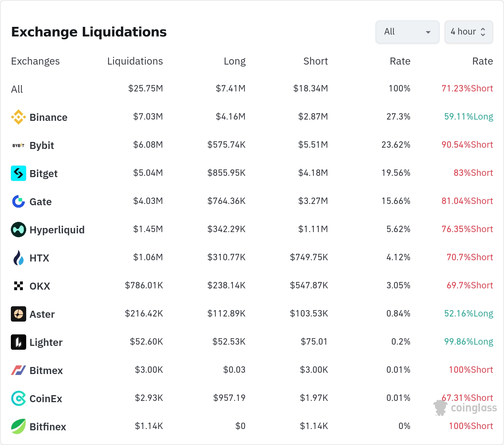The height and width of the screenshot is (445, 504).
Task: Click the Bitmex logo icon
Action: click(x=19, y=370)
